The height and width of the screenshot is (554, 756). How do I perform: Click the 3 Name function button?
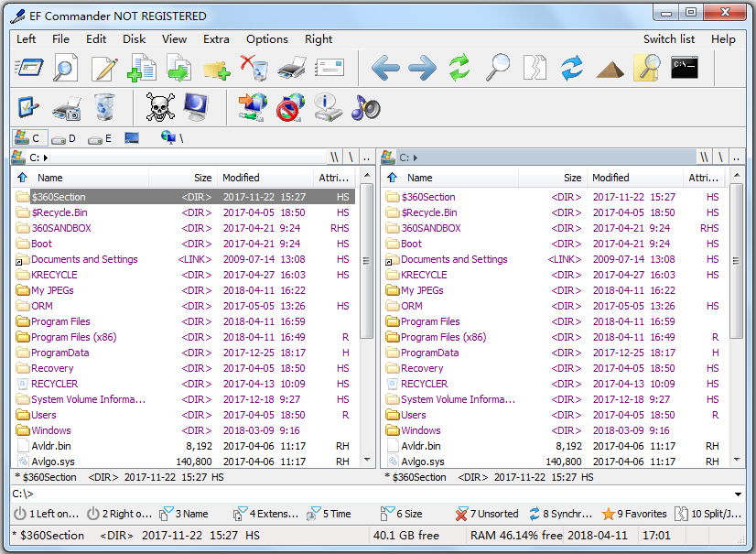click(184, 514)
